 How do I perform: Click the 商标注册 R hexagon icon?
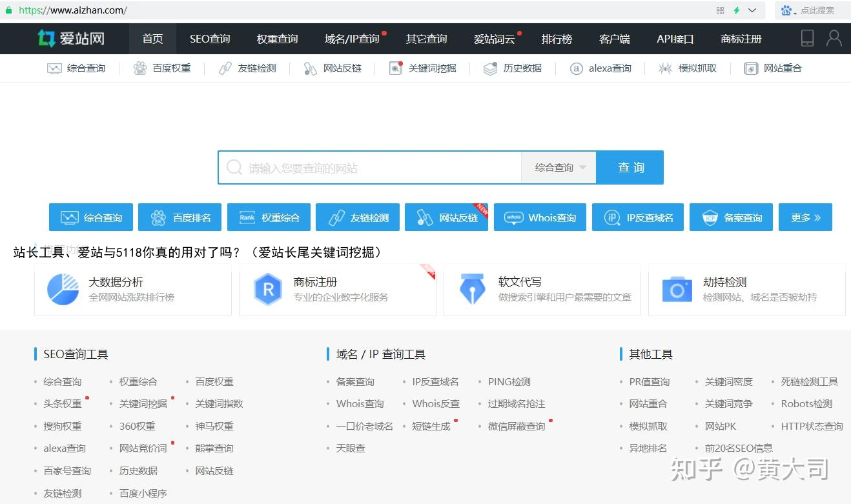point(267,289)
